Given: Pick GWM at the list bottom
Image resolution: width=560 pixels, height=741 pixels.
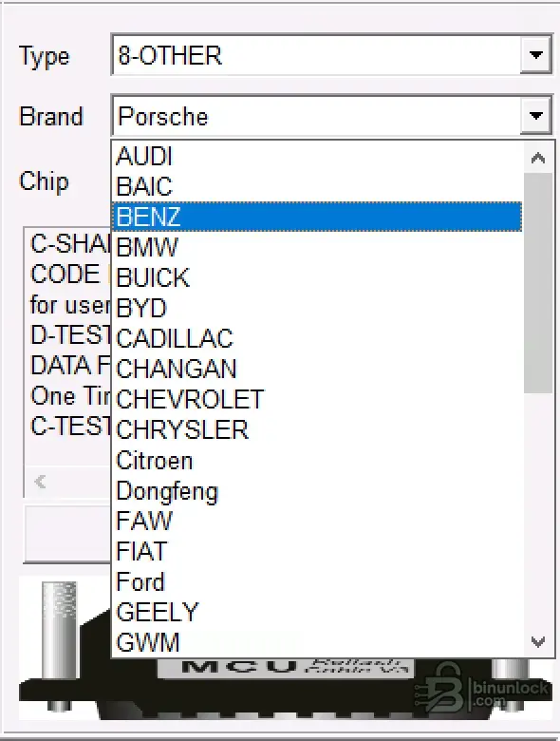Looking at the screenshot, I should 317,643.
